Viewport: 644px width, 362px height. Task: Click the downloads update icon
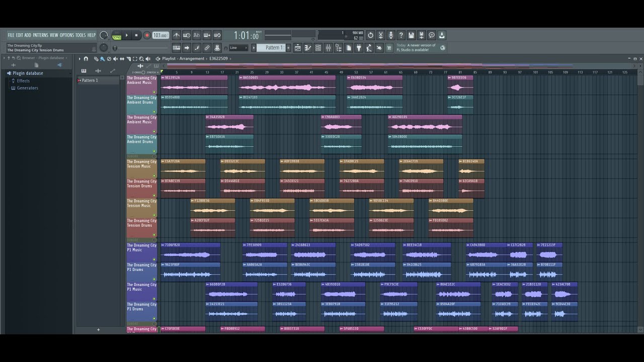click(442, 35)
